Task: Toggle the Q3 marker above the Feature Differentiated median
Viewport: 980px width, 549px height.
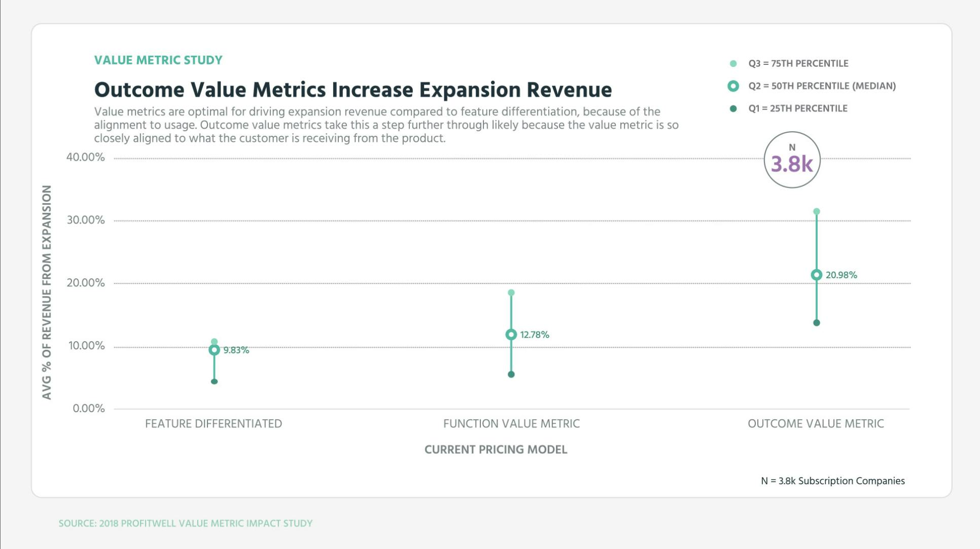Action: 214,341
